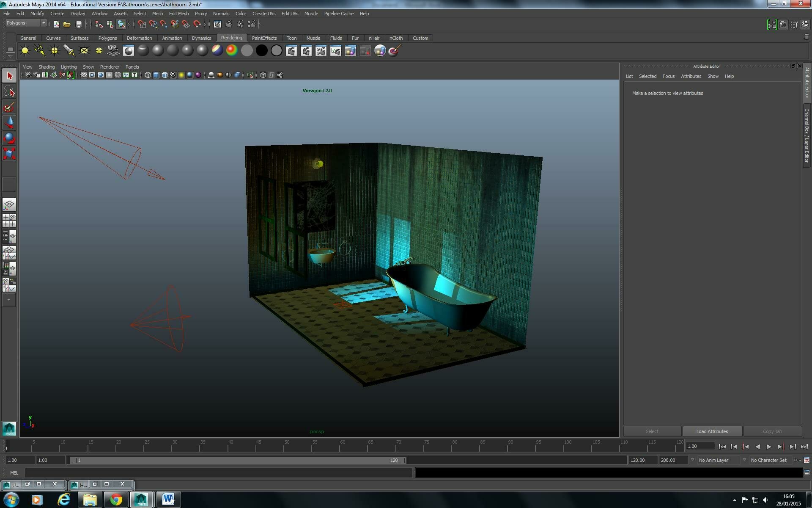Click the Ramp shader sphere icon
Viewport: 812px width, 508px height.
[231, 51]
